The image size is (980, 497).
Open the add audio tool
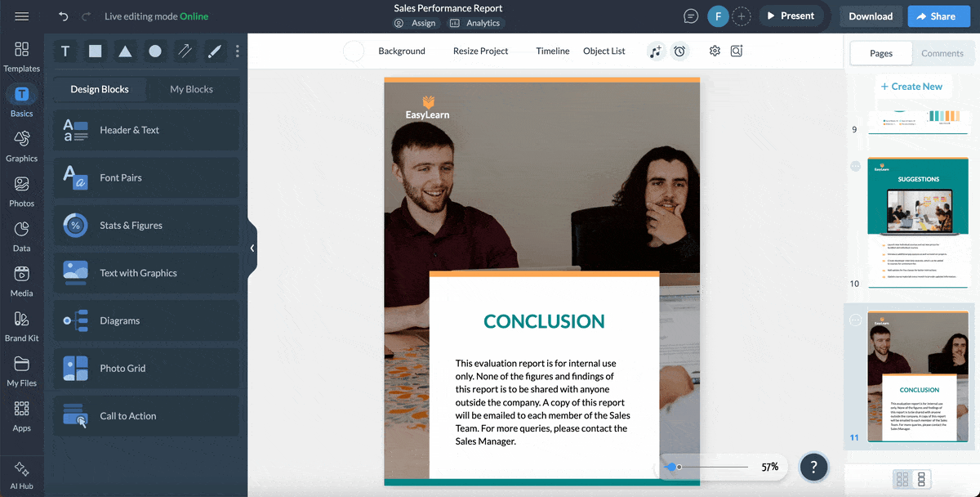click(x=656, y=51)
